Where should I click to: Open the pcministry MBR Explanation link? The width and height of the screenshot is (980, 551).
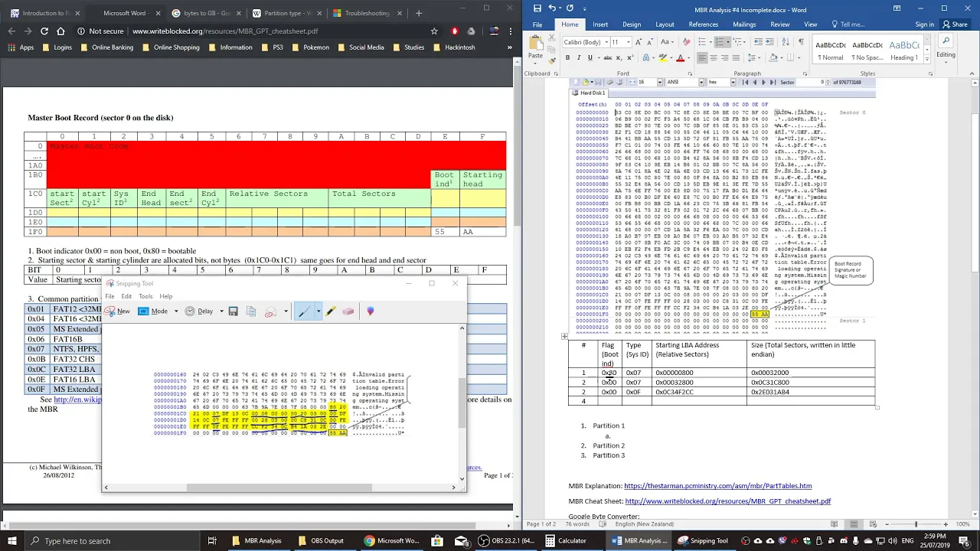click(x=717, y=486)
